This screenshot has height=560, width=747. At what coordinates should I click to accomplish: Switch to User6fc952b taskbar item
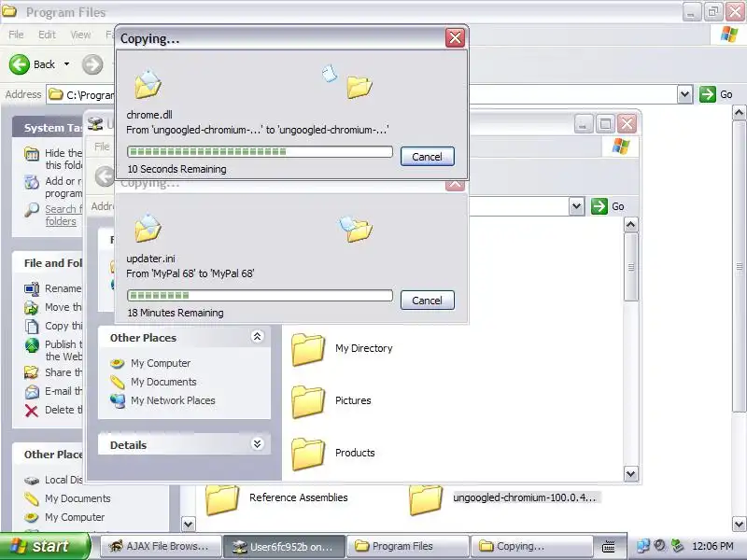coord(285,546)
